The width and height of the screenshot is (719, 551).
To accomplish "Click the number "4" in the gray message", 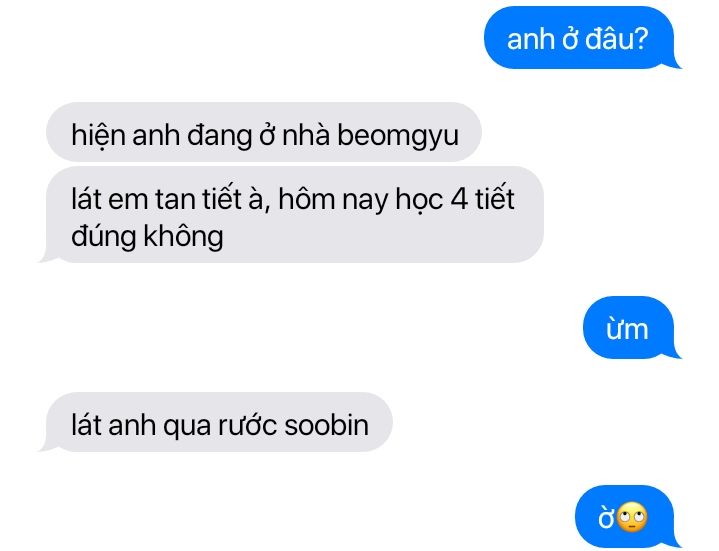I will (459, 199).
